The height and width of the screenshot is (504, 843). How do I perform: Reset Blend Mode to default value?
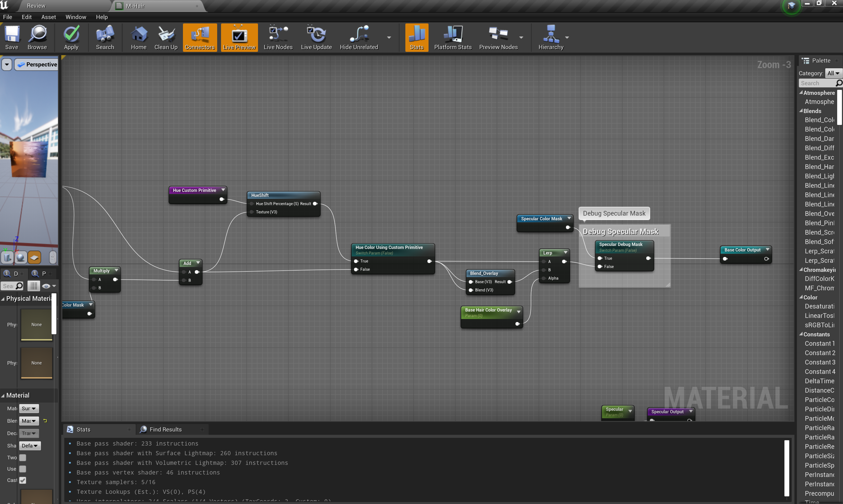[x=45, y=421]
